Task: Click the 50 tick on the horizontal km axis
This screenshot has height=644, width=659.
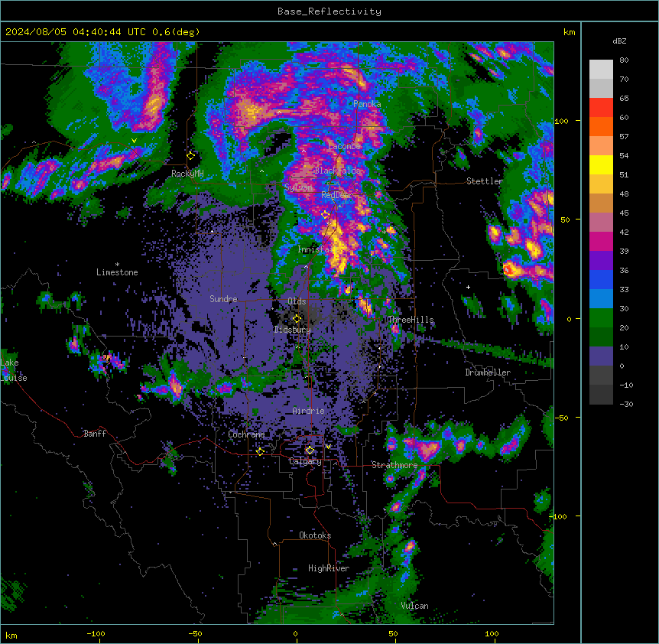Action: (x=393, y=633)
